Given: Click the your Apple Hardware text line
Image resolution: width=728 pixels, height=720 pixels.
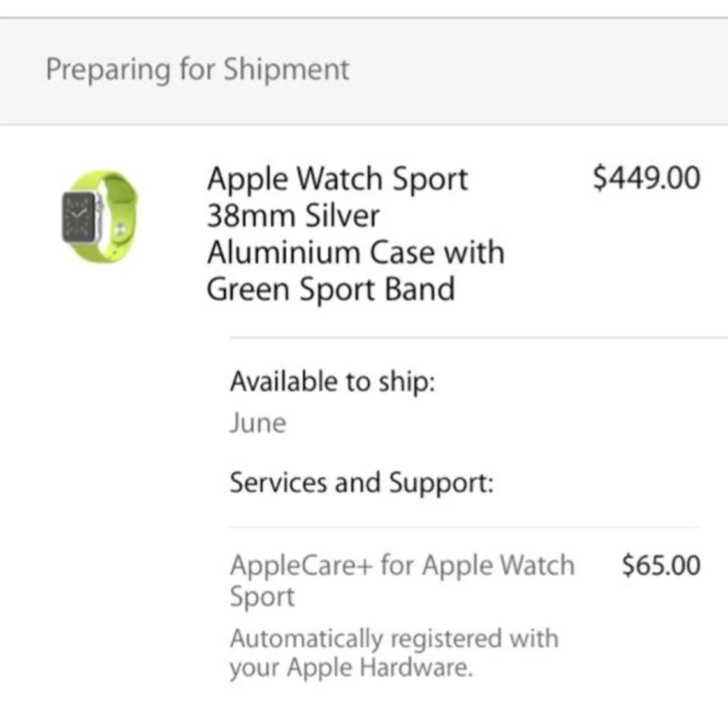Looking at the screenshot, I should (x=351, y=668).
